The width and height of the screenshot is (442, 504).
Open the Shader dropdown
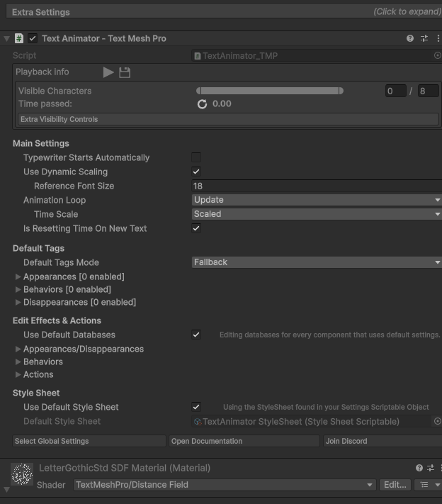click(225, 485)
